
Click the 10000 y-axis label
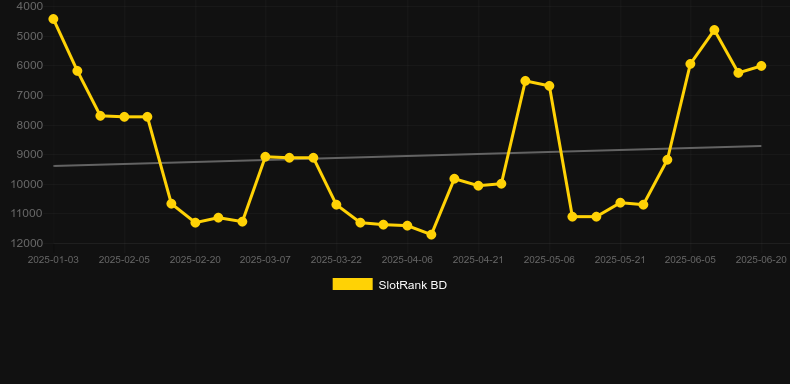(27, 184)
